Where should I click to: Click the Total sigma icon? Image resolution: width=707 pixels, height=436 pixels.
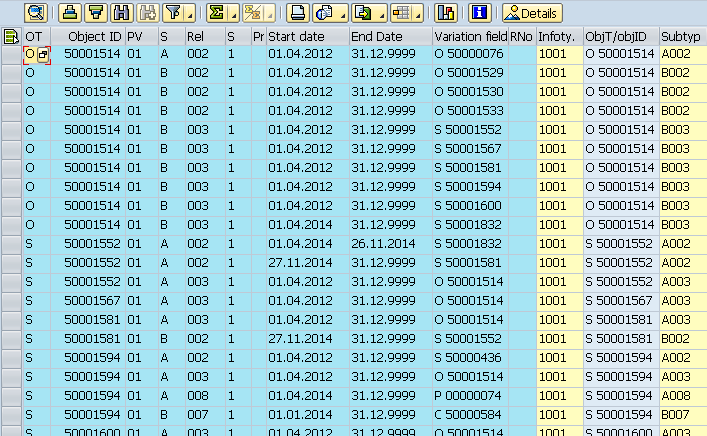[215, 13]
